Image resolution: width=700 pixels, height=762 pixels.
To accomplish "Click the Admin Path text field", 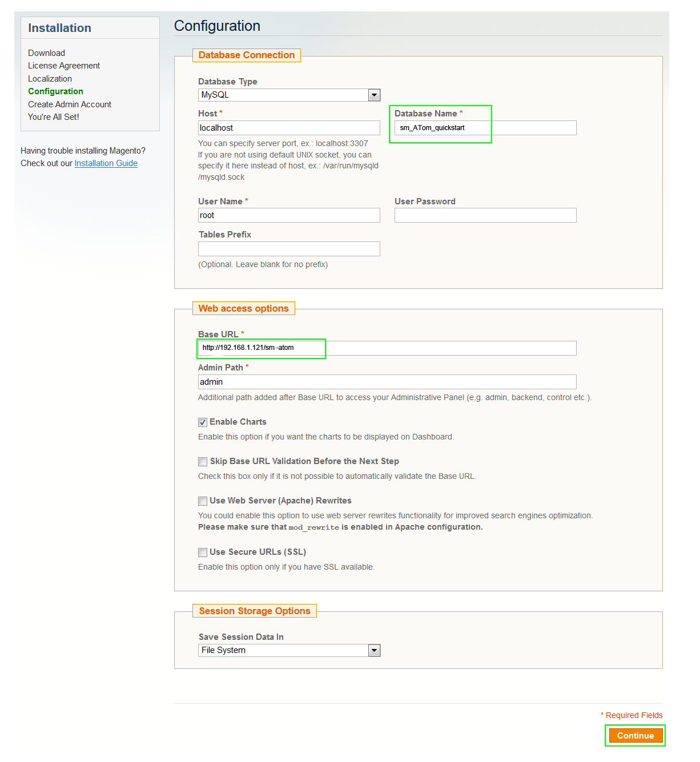I will coord(387,382).
